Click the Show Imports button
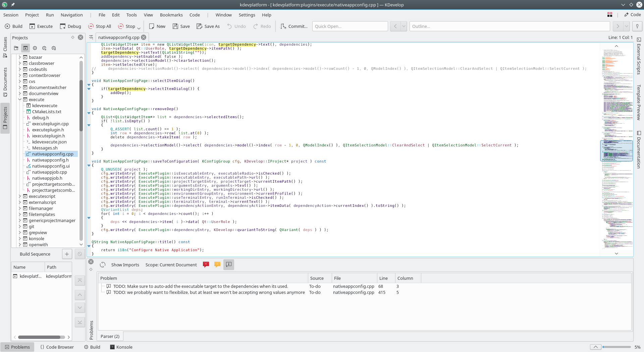The image size is (644, 352). click(125, 265)
